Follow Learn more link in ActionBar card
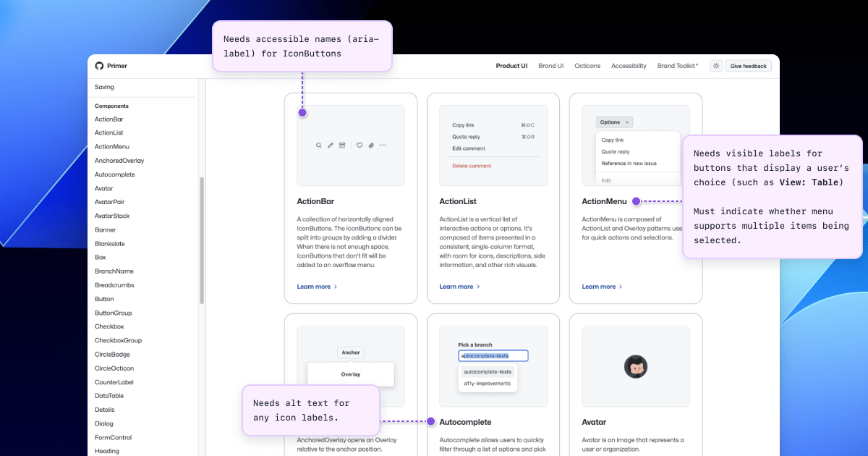The height and width of the screenshot is (456, 868). 317,287
